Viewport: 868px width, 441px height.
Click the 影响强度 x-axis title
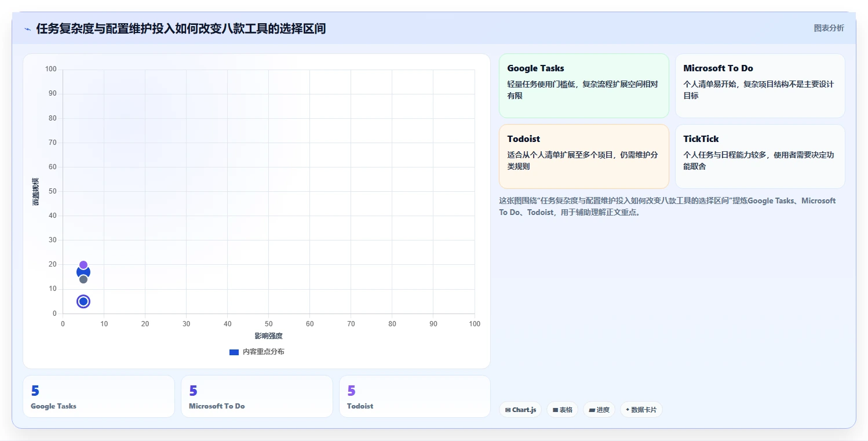268,336
